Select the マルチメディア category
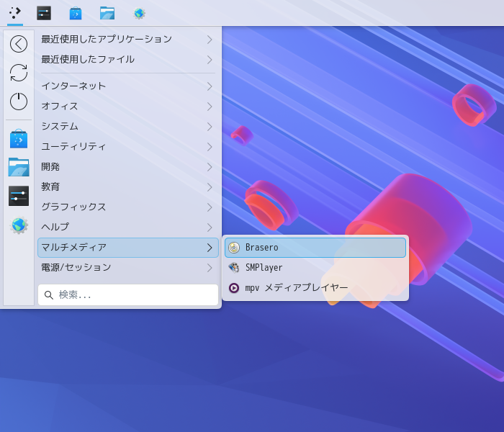Screen dimensions: 504x432 128,248
